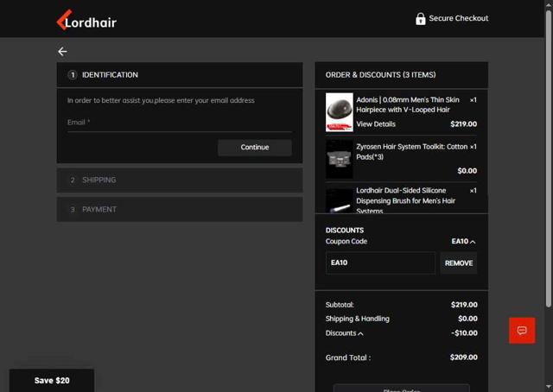Click the scrollbar down arrow
553x392 pixels.
(x=549, y=387)
